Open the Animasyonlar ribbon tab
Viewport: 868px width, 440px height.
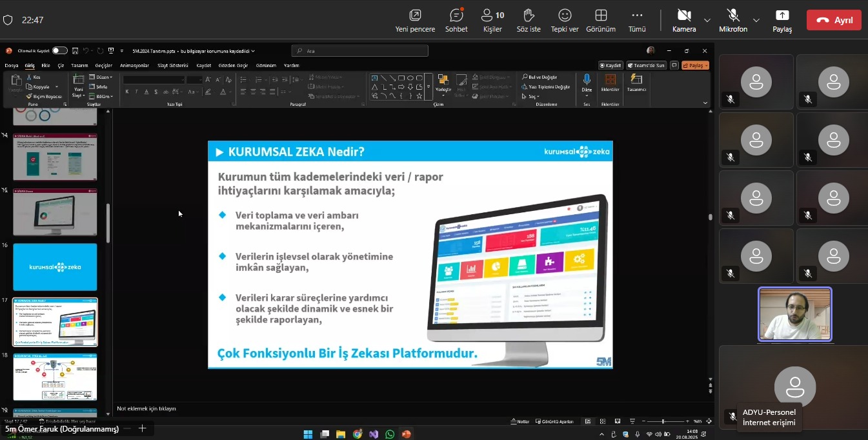[134, 65]
